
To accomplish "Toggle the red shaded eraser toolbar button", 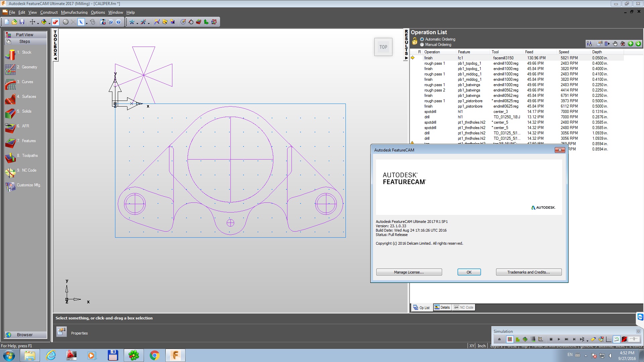I will click(56, 22).
